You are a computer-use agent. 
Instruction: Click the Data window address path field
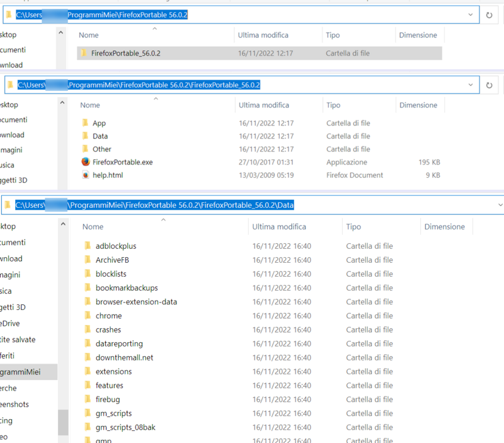[x=253, y=205]
